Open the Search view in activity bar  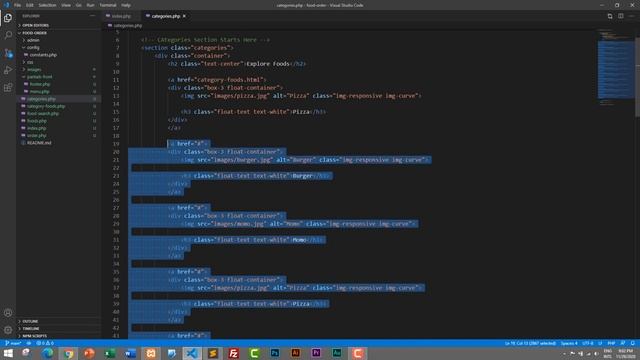[8, 35]
